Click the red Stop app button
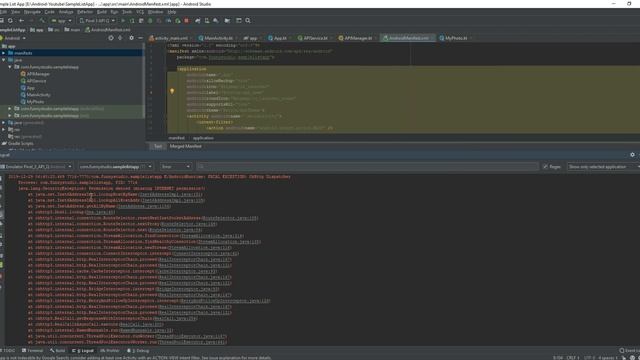640x360 pixels. 187,20
